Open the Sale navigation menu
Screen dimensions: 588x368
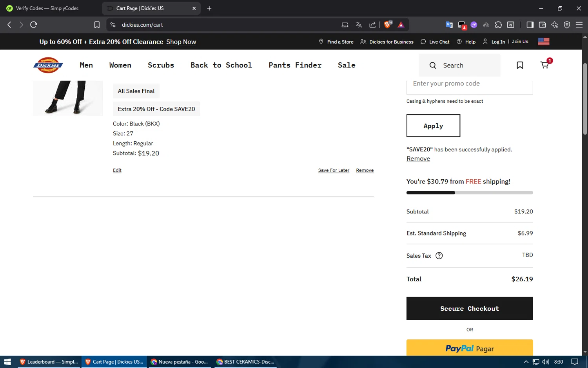click(x=347, y=65)
